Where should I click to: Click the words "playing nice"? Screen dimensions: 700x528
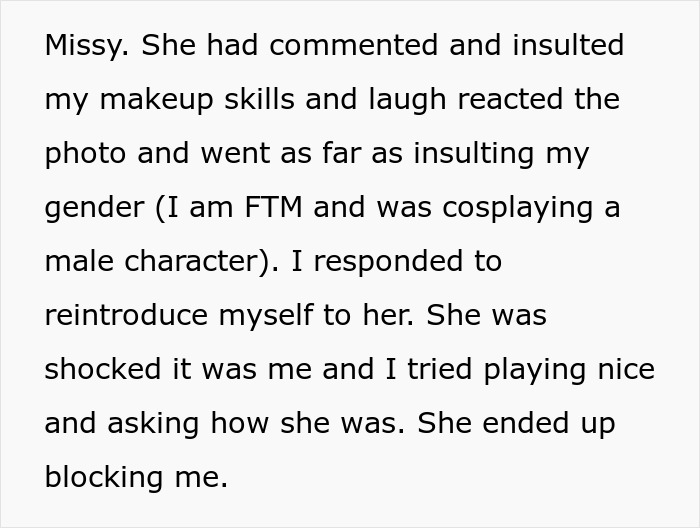click(x=569, y=370)
